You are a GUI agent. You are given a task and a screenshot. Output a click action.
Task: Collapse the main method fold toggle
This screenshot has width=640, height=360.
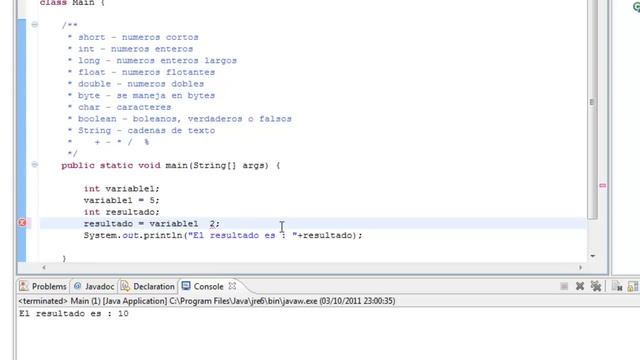coord(35,165)
